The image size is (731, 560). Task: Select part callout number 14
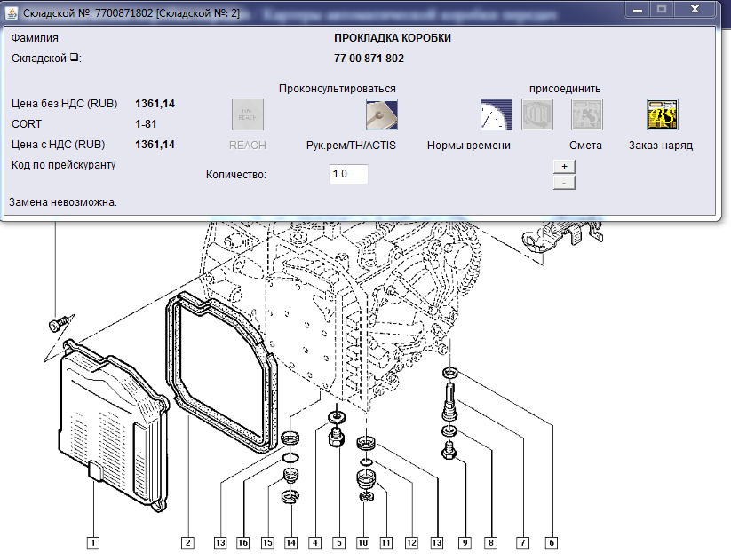click(x=291, y=543)
